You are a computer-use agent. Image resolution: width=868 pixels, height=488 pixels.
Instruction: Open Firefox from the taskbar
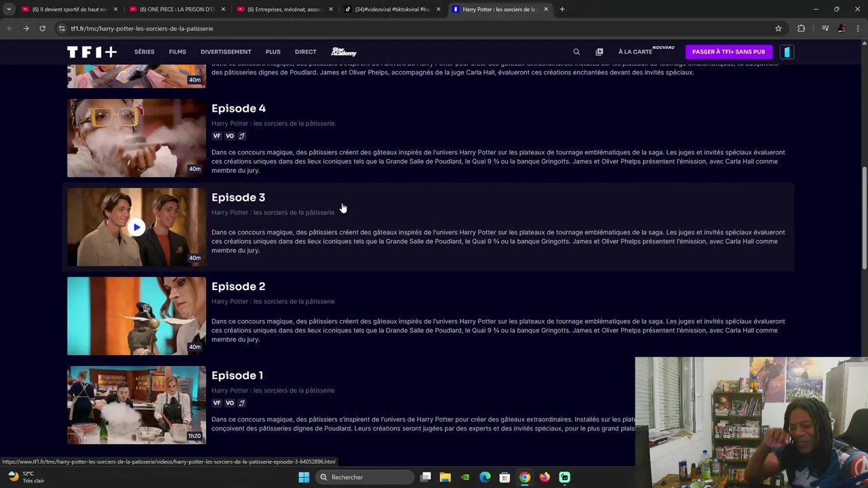point(545,477)
